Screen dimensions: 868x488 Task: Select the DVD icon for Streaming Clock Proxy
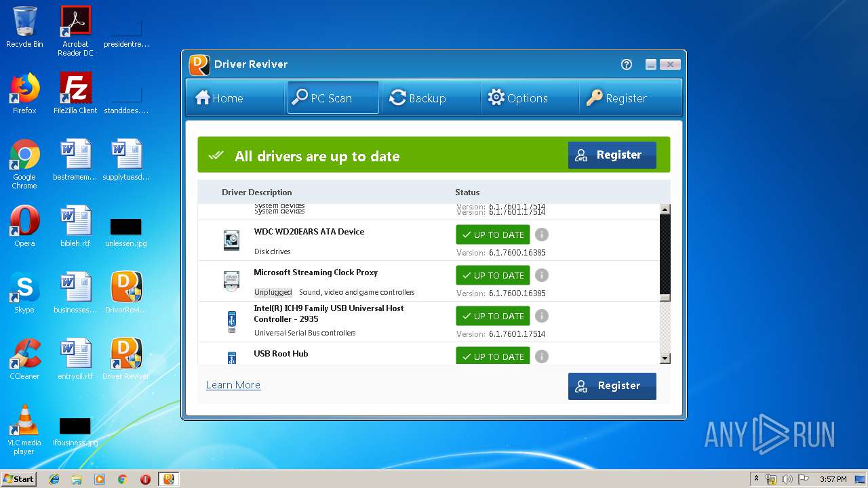point(232,281)
